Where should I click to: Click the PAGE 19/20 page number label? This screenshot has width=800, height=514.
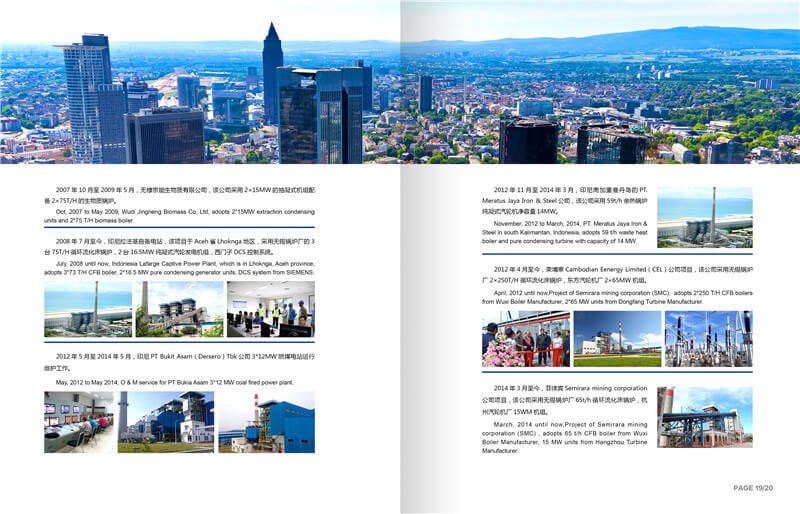tap(753, 487)
